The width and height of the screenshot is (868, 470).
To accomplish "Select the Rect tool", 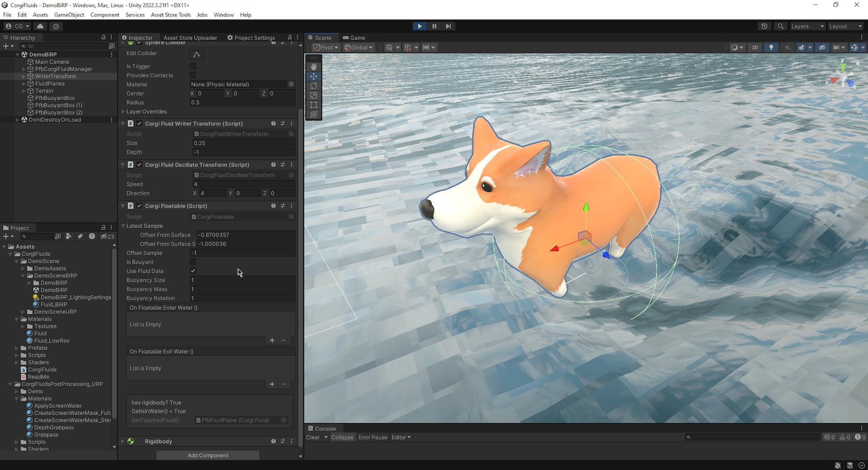I will click(x=314, y=104).
